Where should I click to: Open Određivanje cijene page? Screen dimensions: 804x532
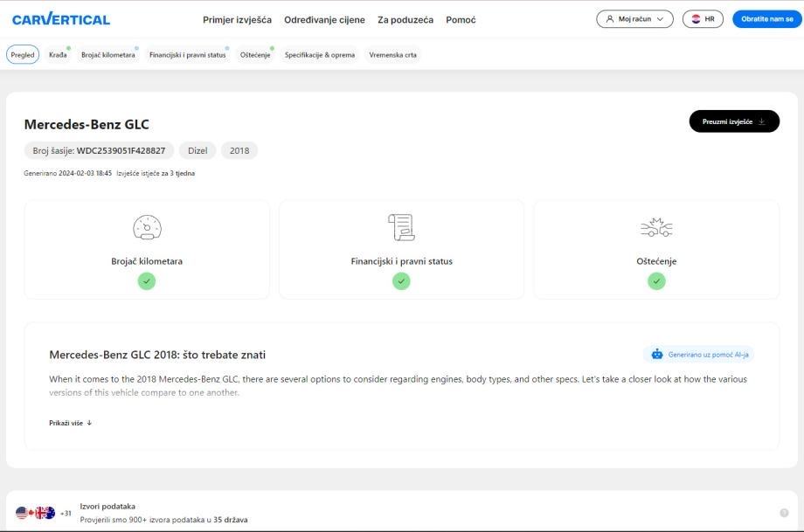324,20
